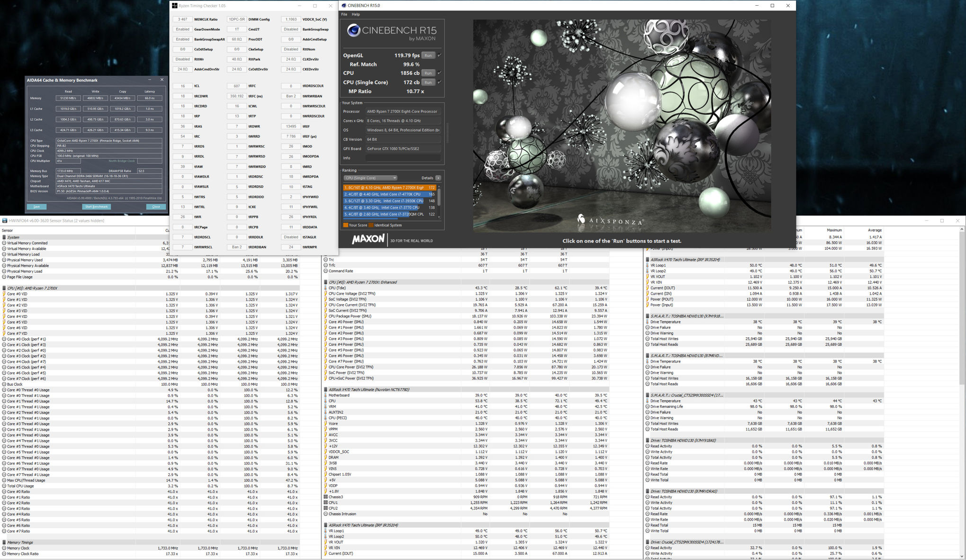Click AIDA64 Start Benchmark button

point(96,207)
